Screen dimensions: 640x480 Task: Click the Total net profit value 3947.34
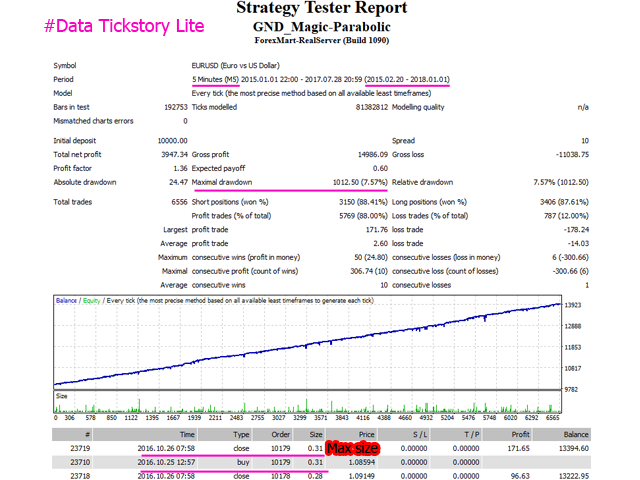coord(174,154)
